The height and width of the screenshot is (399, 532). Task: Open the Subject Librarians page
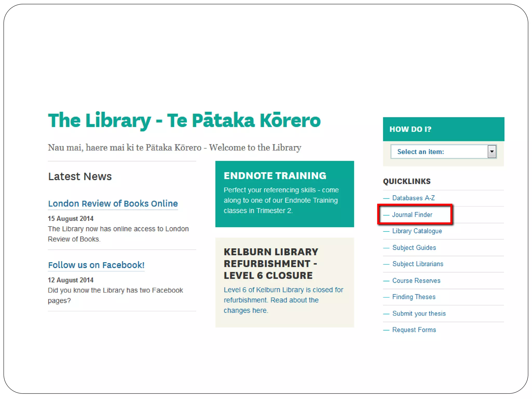(x=417, y=264)
